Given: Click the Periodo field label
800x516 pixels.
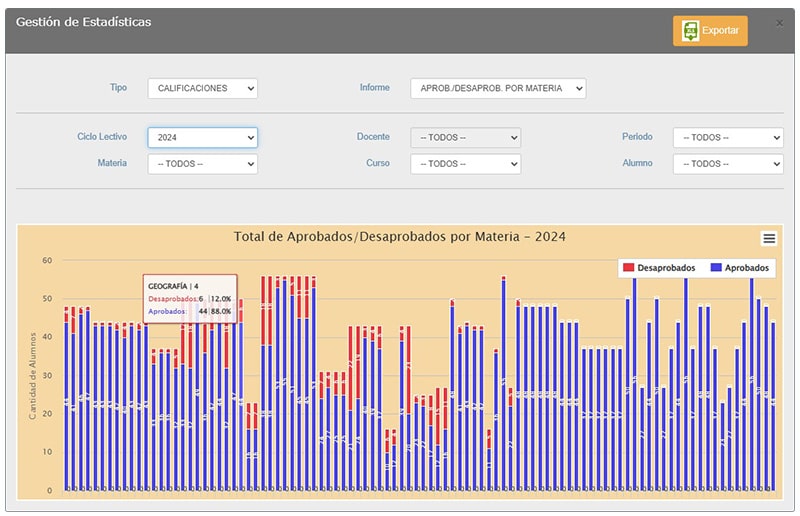Looking at the screenshot, I should point(637,136).
